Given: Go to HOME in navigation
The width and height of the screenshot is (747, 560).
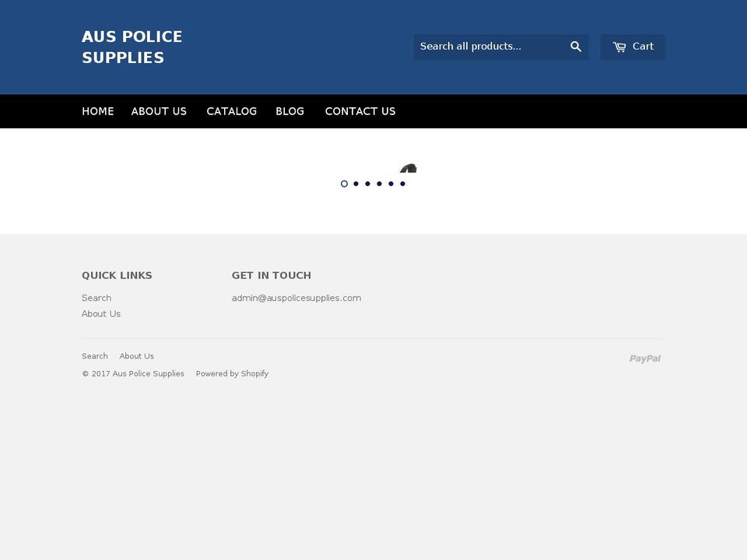Looking at the screenshot, I should 98,111.
